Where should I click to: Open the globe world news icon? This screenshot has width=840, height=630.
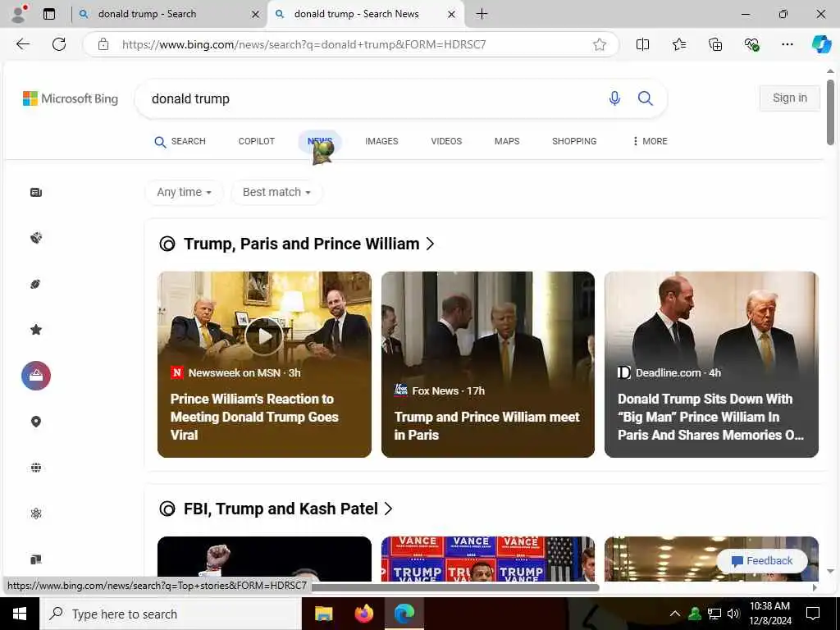point(36,468)
